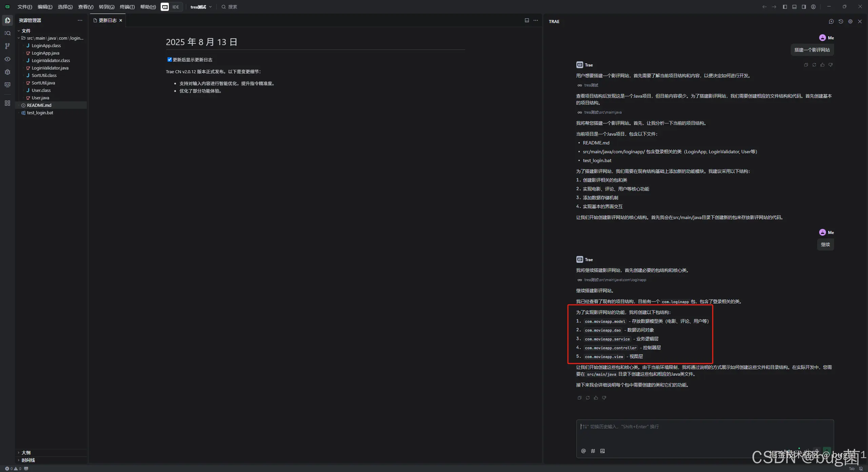Image resolution: width=868 pixels, height=472 pixels.
Task: Open the 终端(T) menu
Action: click(x=127, y=7)
